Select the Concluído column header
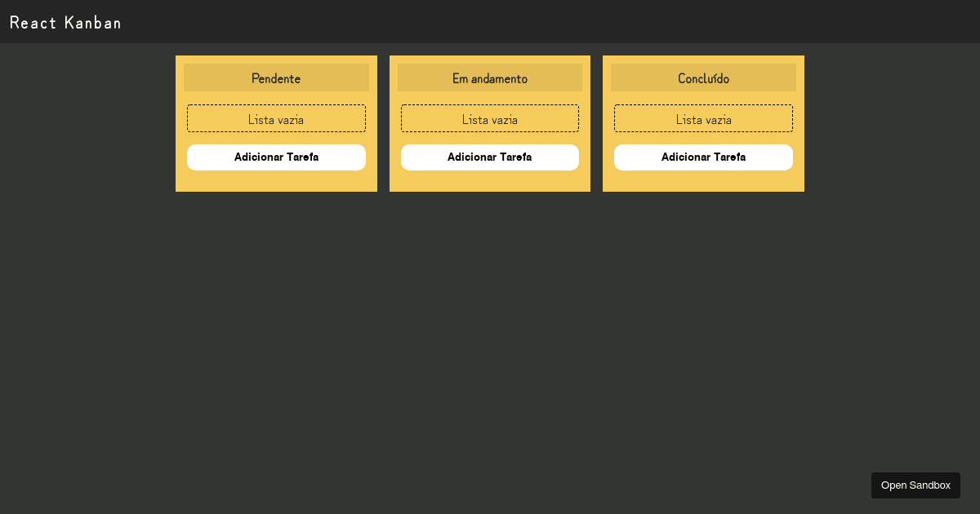This screenshot has width=980, height=514. point(703,78)
